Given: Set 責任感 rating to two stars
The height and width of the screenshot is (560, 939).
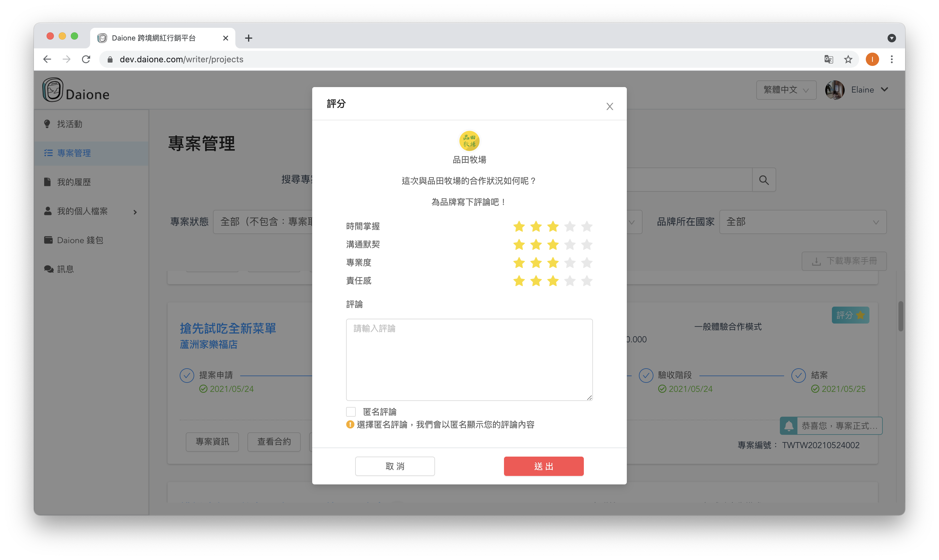Looking at the screenshot, I should tap(536, 281).
